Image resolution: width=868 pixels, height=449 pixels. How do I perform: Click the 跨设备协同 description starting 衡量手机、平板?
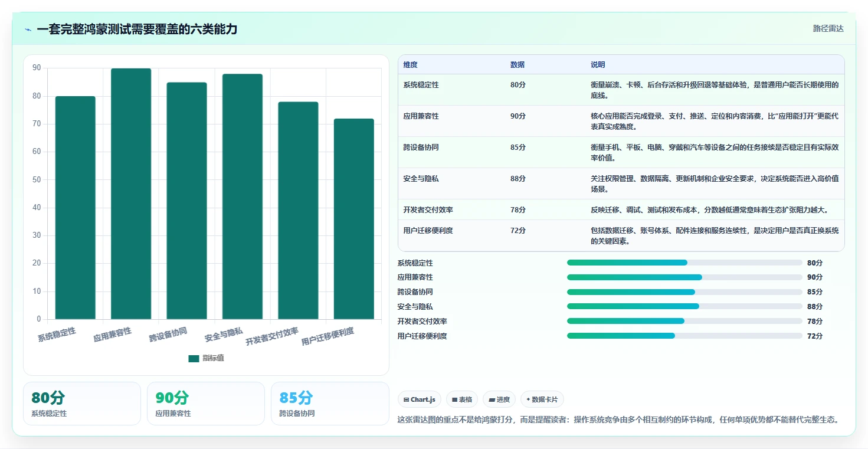point(715,152)
